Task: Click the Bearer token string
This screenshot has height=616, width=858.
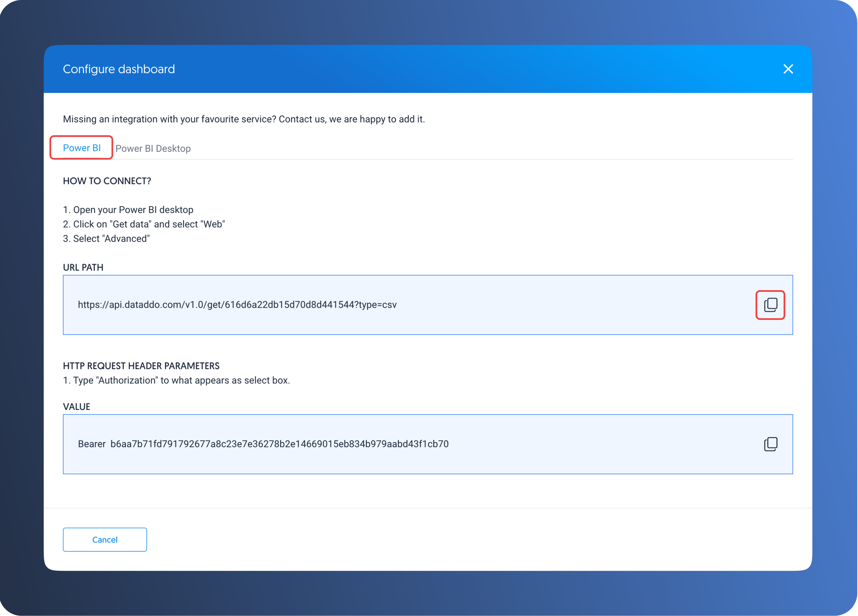Action: click(263, 444)
